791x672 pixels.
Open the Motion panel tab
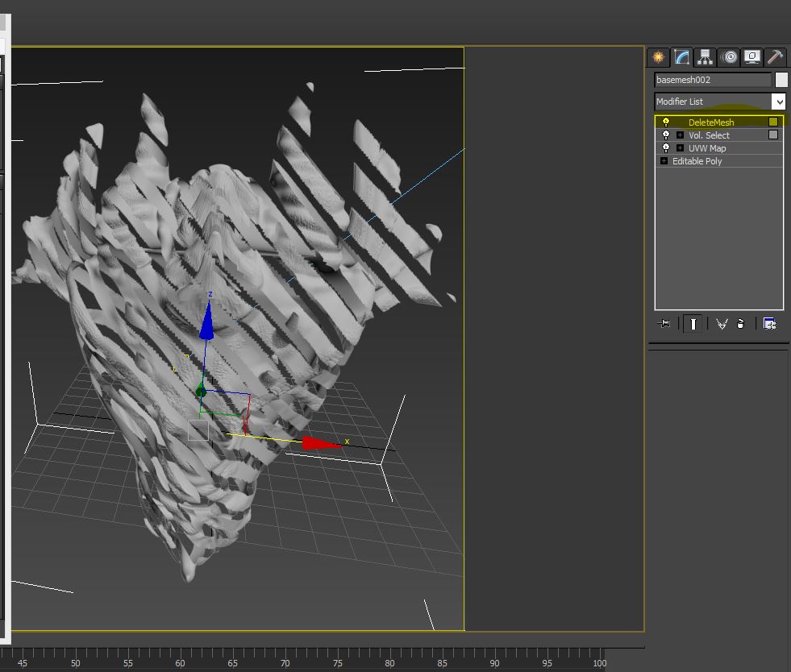click(x=729, y=57)
